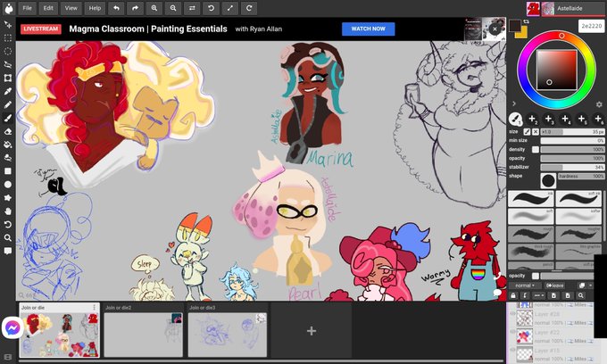Open the View menu
This screenshot has height=364, width=607.
[x=71, y=8]
